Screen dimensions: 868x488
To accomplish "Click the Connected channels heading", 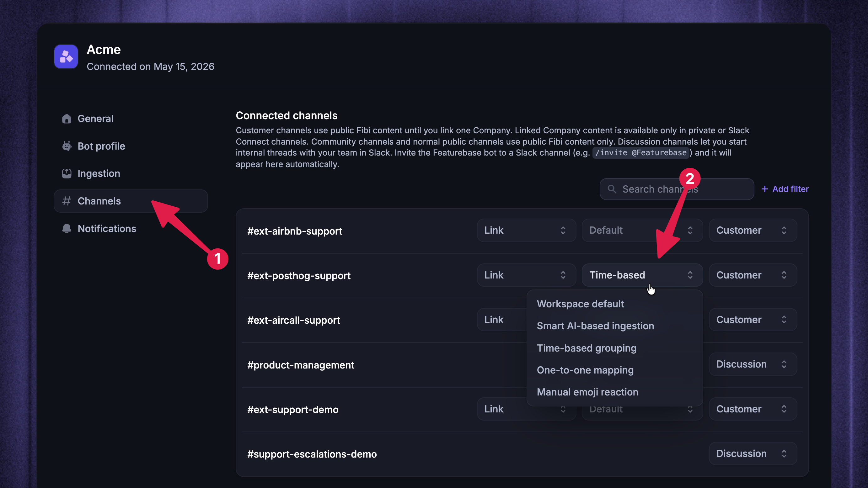I will pyautogui.click(x=287, y=115).
